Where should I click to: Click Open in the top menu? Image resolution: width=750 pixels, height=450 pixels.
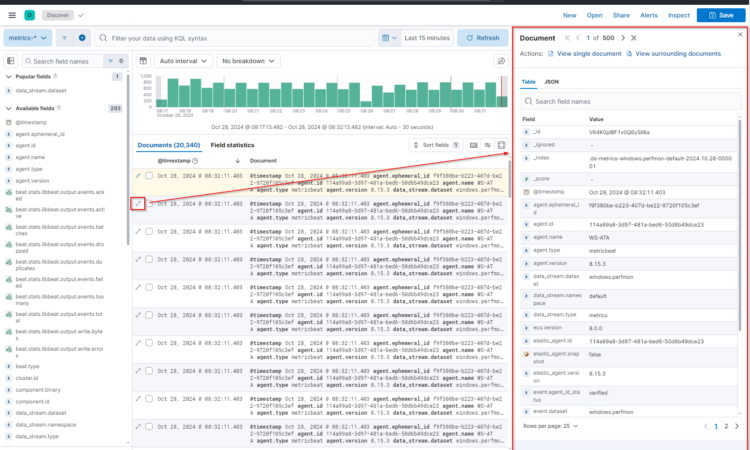tap(595, 15)
